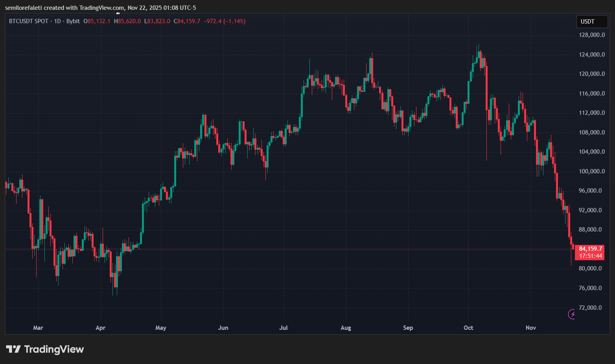Click the Jul label on the time axis
This screenshot has width=615, height=364.
pos(284,327)
